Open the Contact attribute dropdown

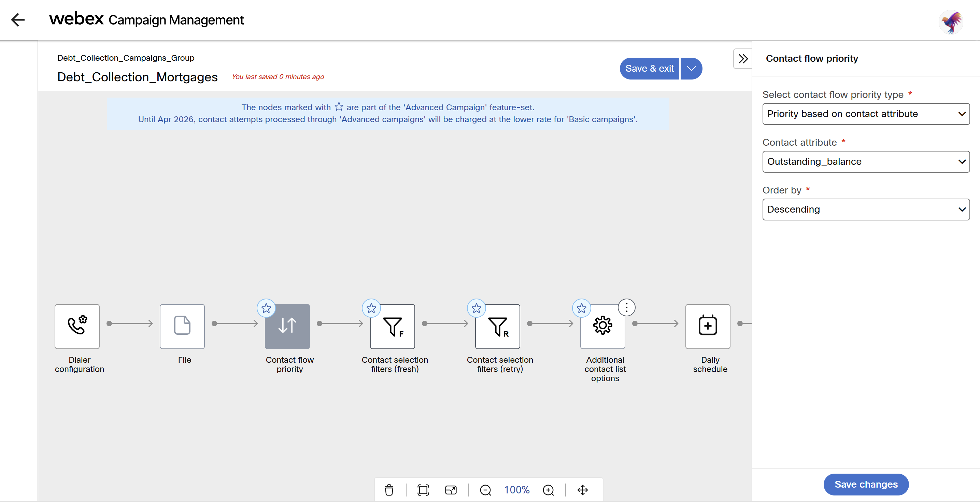click(x=866, y=162)
